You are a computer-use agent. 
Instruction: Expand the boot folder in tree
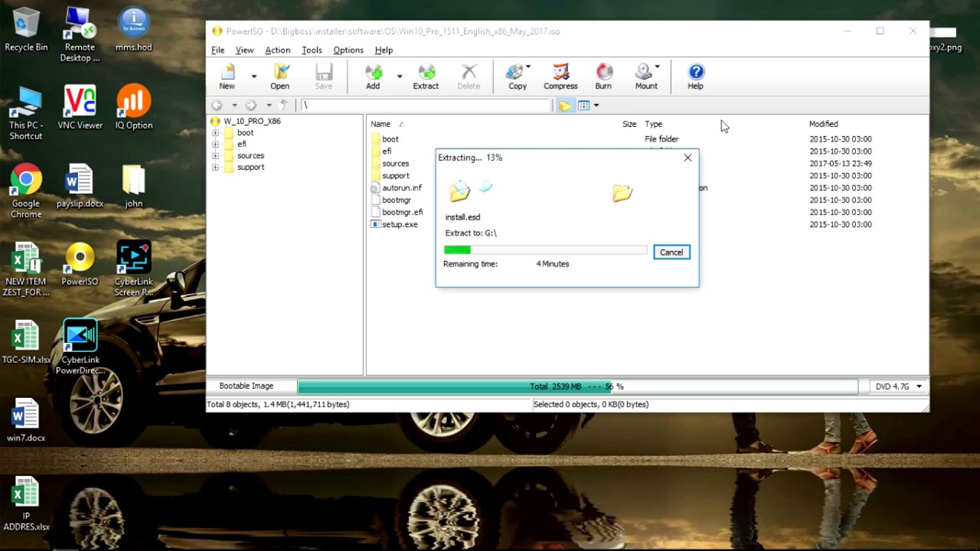pyautogui.click(x=215, y=132)
